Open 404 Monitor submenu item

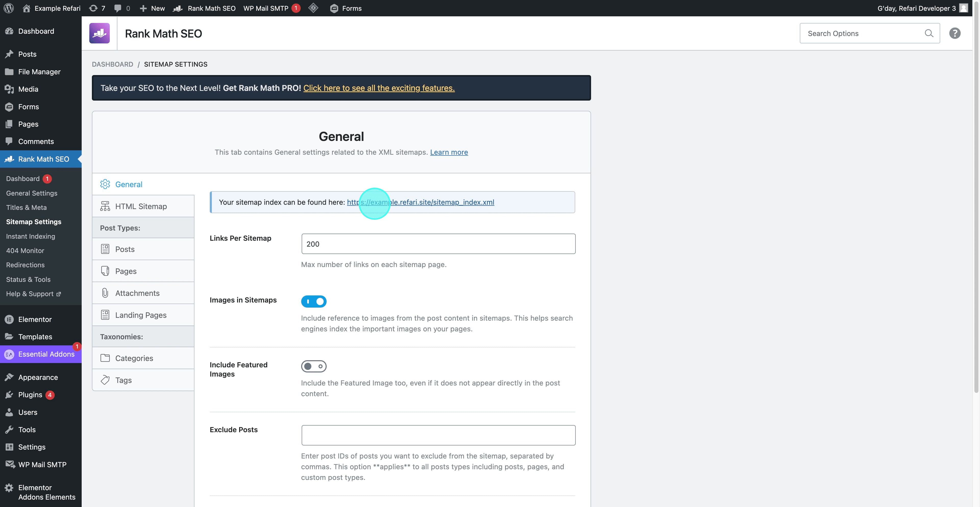click(25, 250)
